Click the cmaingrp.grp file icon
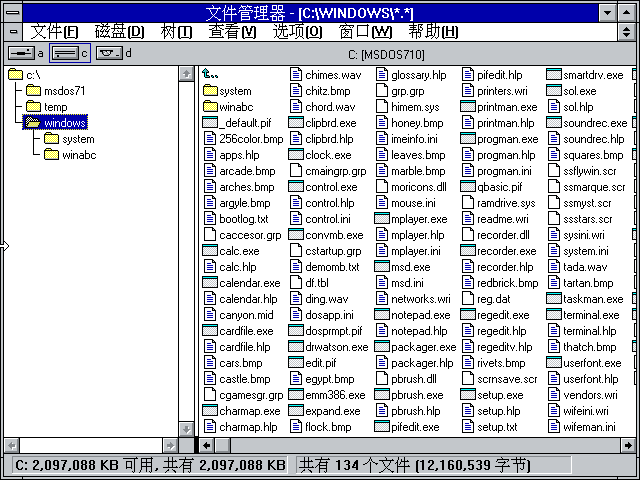 tap(296, 171)
